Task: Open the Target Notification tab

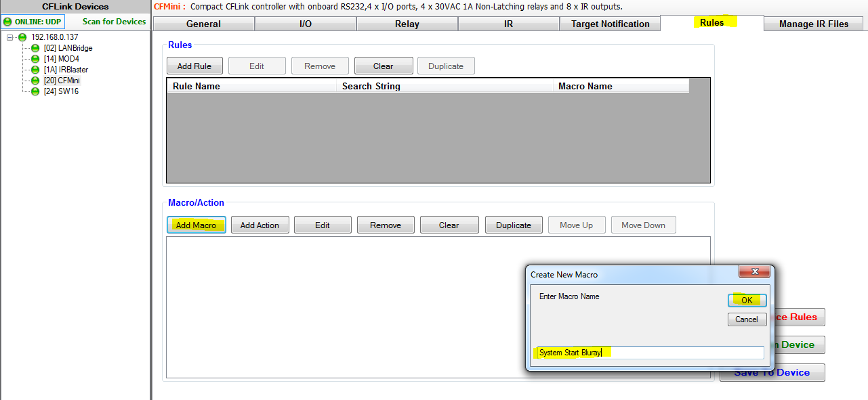Action: coord(610,24)
